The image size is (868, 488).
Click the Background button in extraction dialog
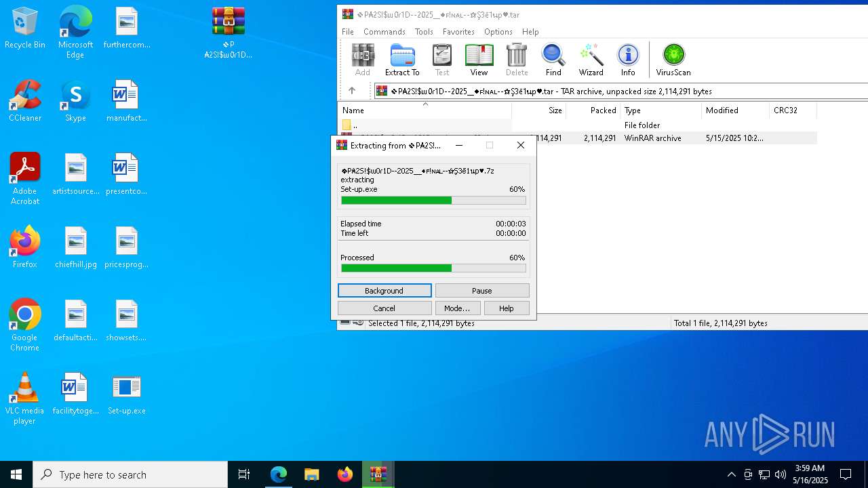tap(384, 291)
